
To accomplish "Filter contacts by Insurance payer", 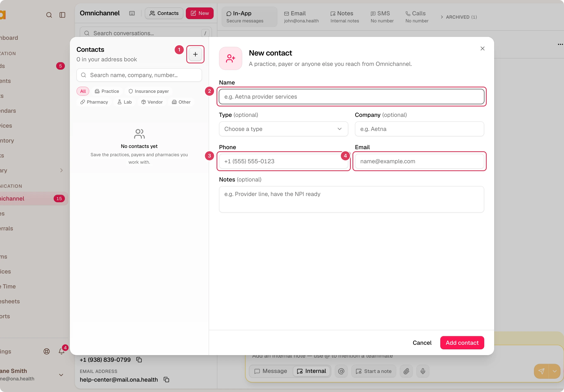I will click(x=149, y=91).
